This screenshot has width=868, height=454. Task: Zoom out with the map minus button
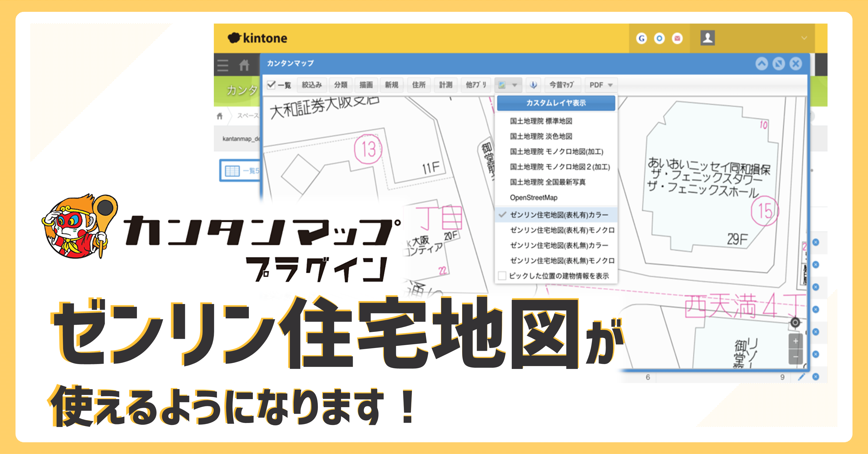(x=796, y=357)
